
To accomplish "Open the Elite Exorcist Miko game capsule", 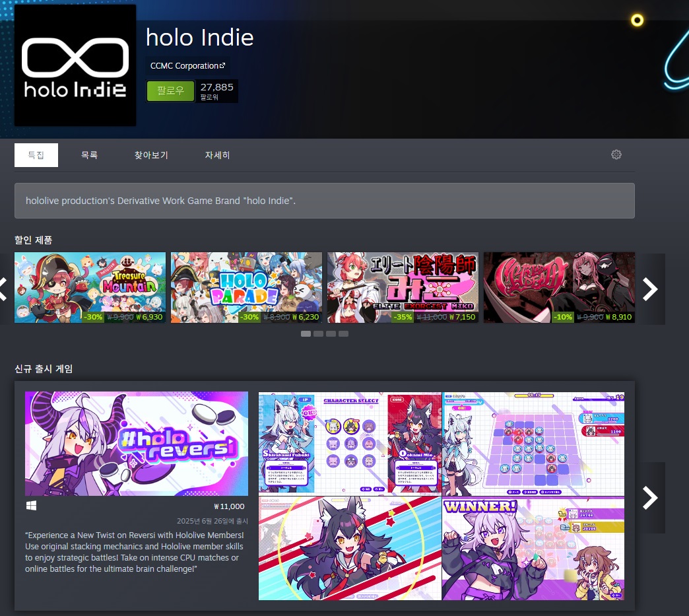I will point(403,288).
